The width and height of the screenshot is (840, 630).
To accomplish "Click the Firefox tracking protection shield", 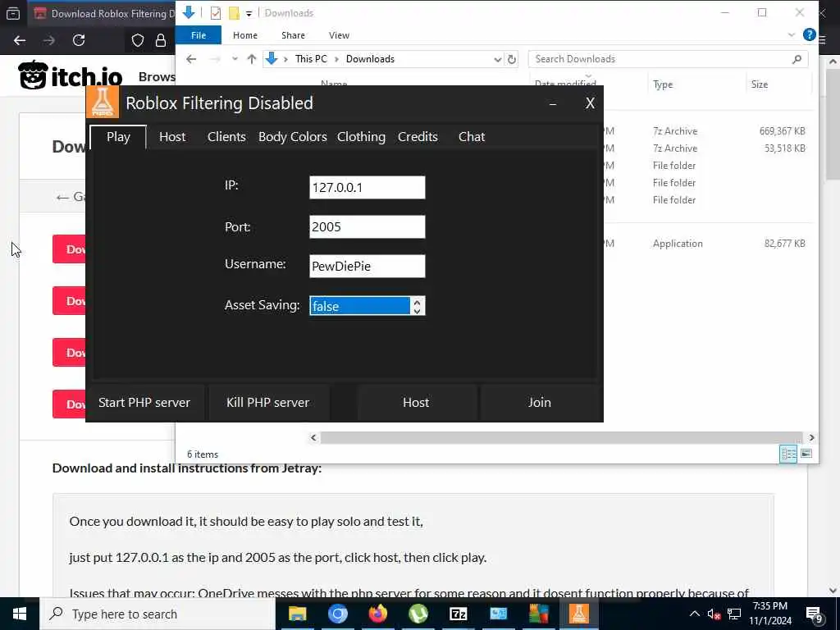I will pos(138,40).
